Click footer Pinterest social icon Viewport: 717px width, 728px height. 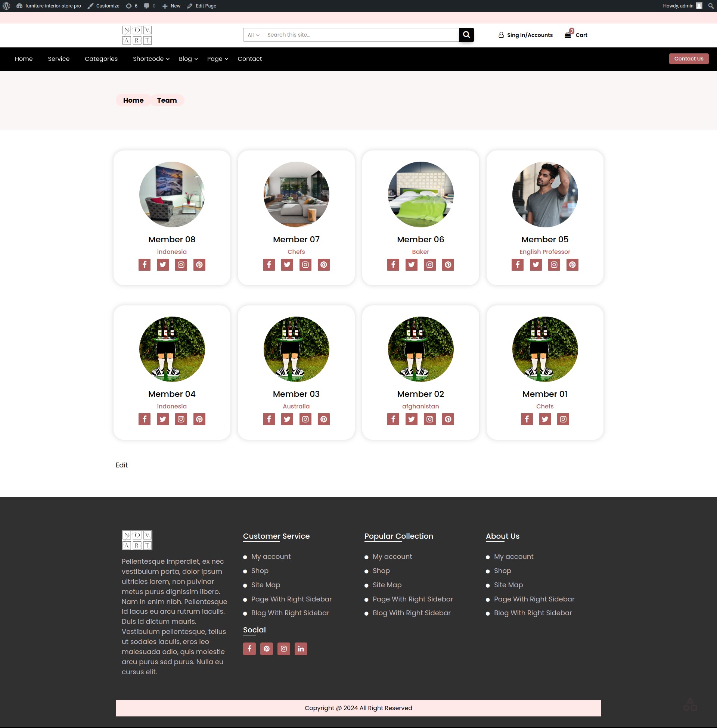coord(266,648)
